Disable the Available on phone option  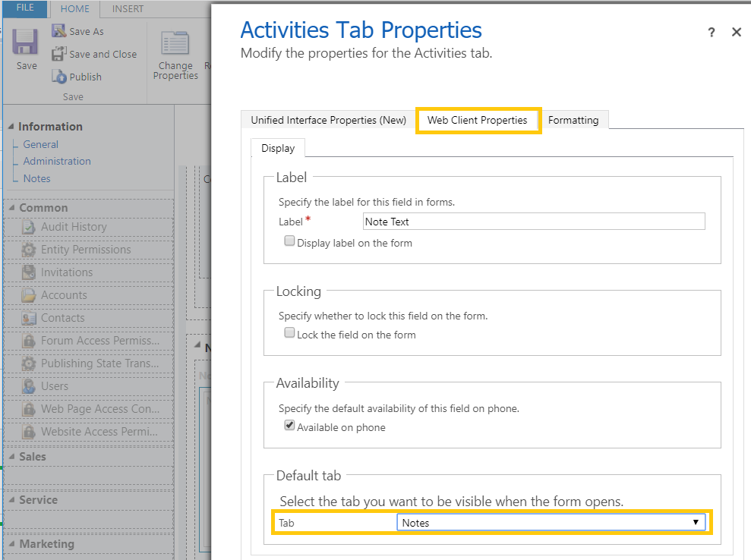289,426
